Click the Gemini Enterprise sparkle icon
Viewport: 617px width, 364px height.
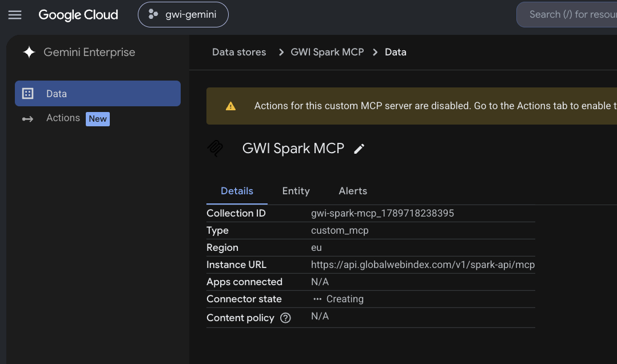29,52
